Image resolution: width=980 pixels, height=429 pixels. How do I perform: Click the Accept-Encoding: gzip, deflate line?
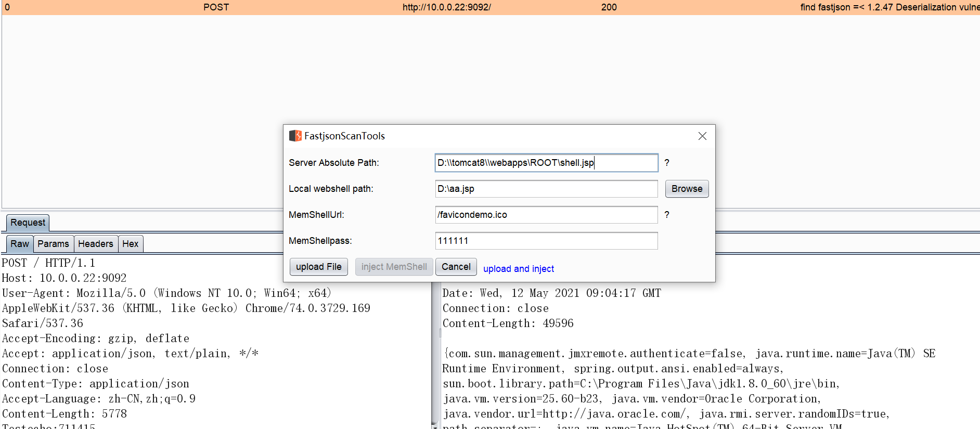[x=96, y=339]
